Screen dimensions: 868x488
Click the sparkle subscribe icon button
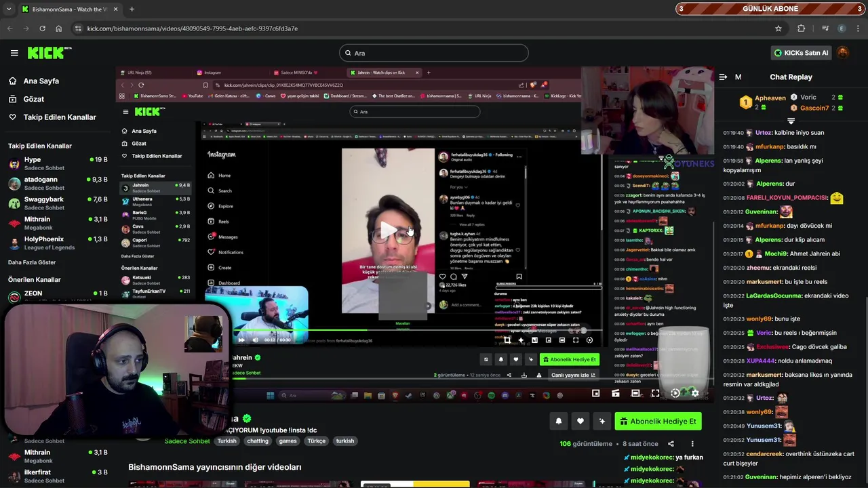click(601, 421)
